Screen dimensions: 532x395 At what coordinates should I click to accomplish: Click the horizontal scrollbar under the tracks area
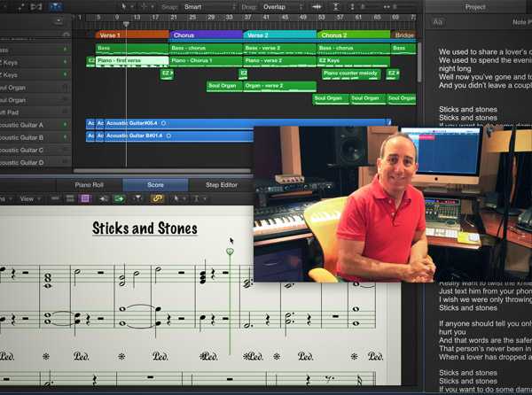point(162,171)
